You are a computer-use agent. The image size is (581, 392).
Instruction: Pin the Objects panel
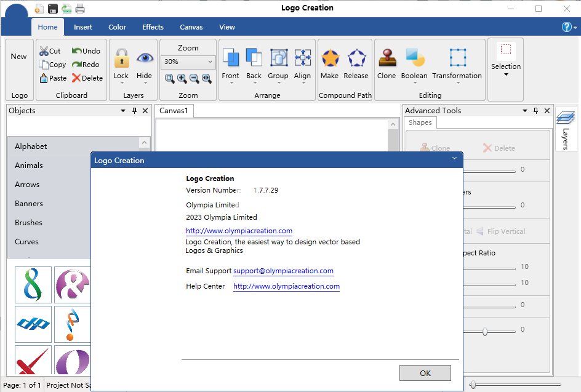135,110
